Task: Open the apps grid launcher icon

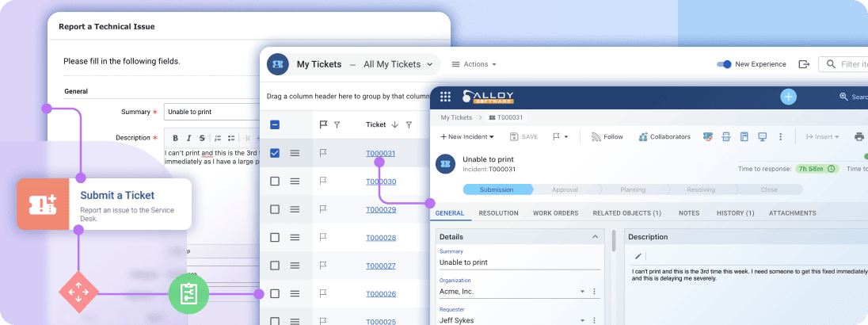Action: coord(445,97)
